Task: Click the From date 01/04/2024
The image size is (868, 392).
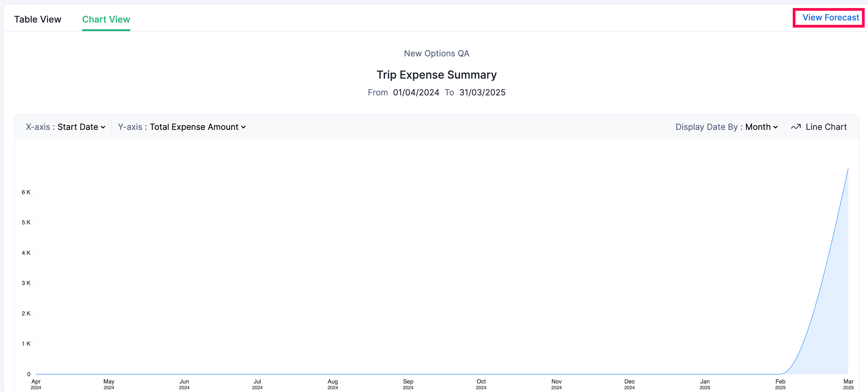Action: tap(416, 92)
